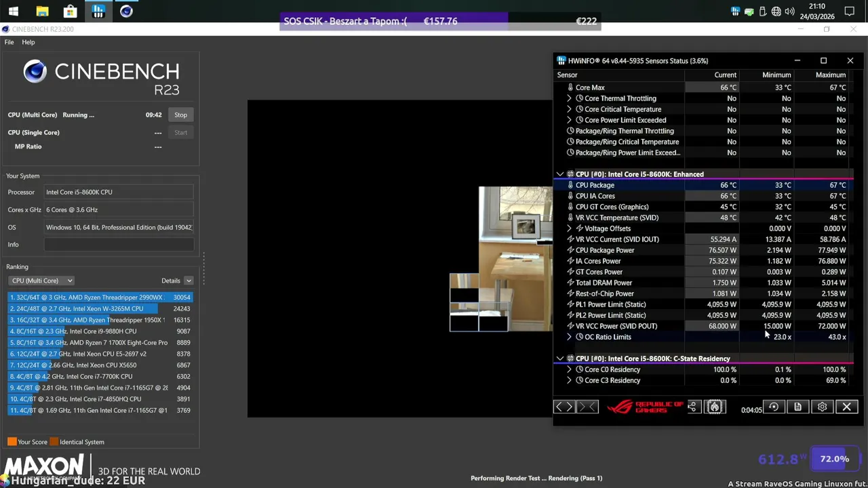Open File Explorer from the taskbar

[42, 12]
